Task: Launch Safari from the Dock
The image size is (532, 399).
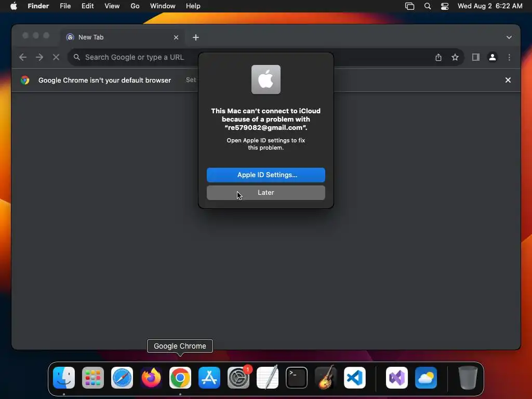Action: [122, 378]
